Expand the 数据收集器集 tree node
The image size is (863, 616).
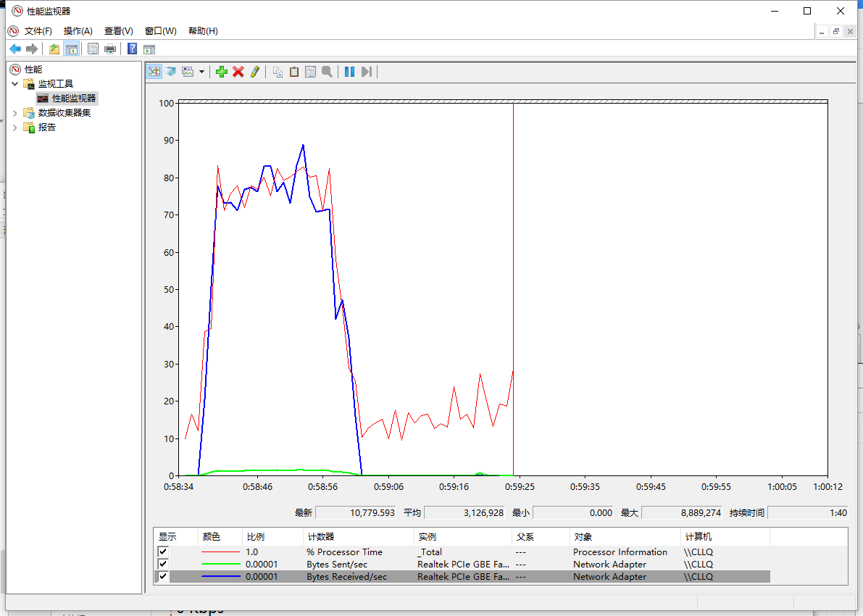[x=15, y=113]
